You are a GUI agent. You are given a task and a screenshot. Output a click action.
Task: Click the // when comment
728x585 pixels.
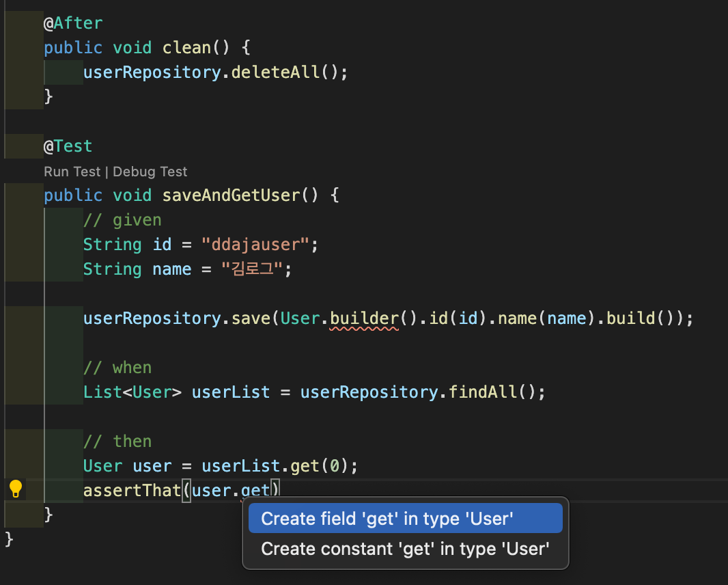click(117, 368)
